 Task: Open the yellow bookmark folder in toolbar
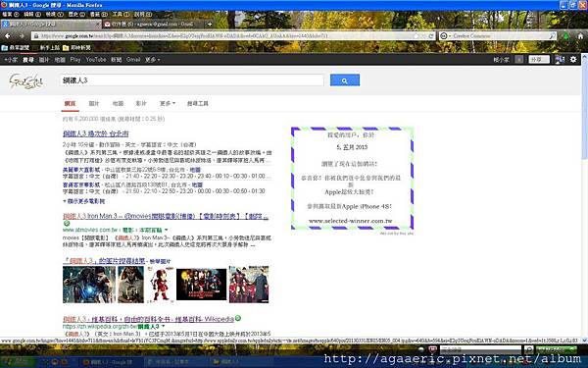76,48
